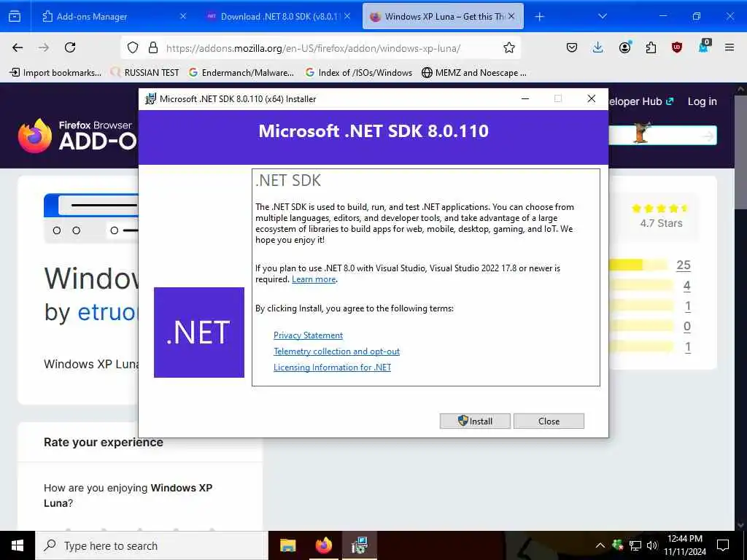Open the 0 two-star reviews count
The height and width of the screenshot is (560, 747).
pos(686,326)
